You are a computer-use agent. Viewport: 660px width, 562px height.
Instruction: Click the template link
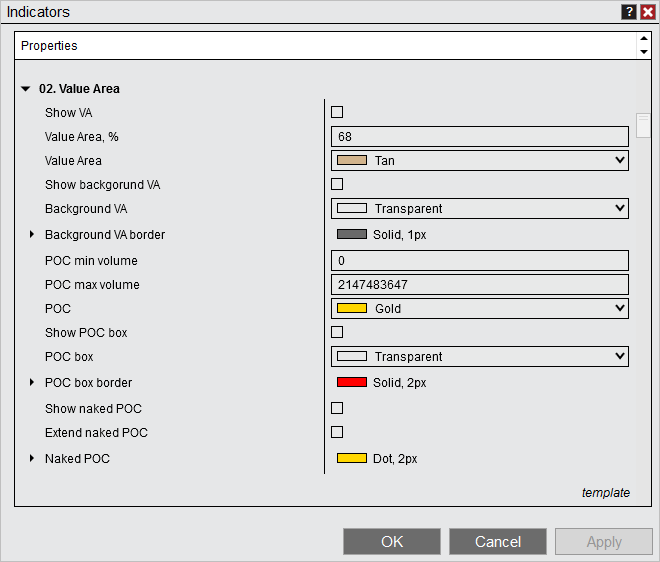coord(605,493)
